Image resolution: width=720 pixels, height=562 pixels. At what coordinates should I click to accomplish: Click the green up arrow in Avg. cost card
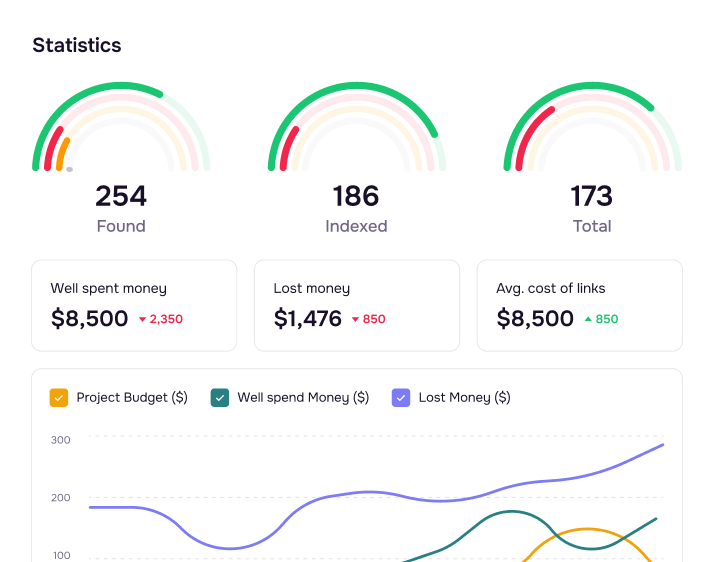point(589,320)
